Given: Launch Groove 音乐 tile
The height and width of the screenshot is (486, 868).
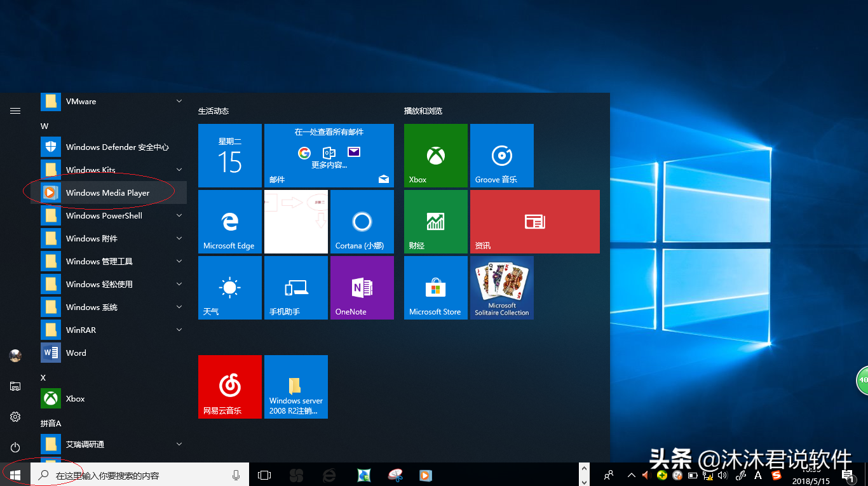Looking at the screenshot, I should (501, 156).
